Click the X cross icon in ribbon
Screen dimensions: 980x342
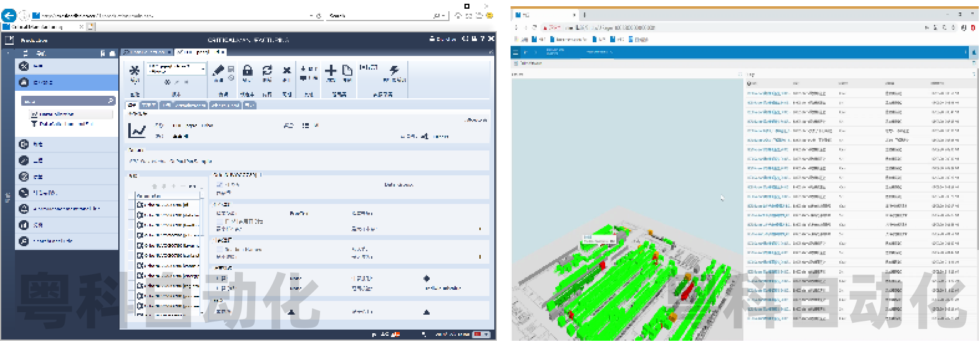286,70
